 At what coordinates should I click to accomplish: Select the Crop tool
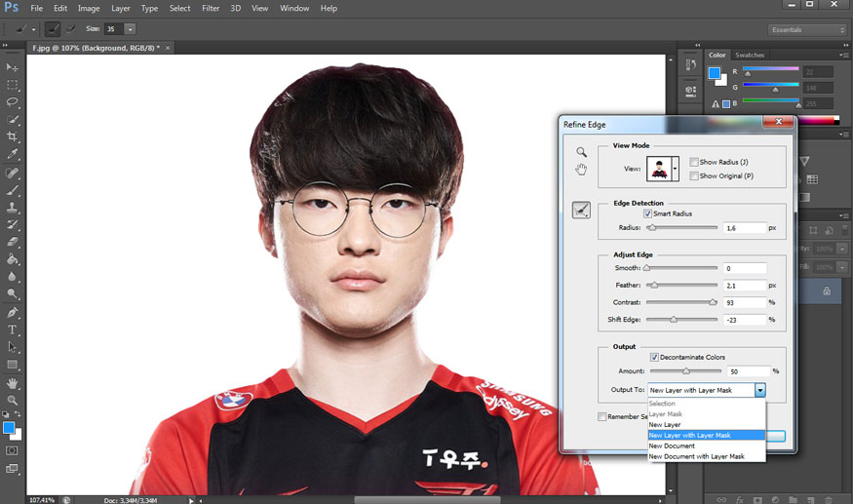[12, 136]
